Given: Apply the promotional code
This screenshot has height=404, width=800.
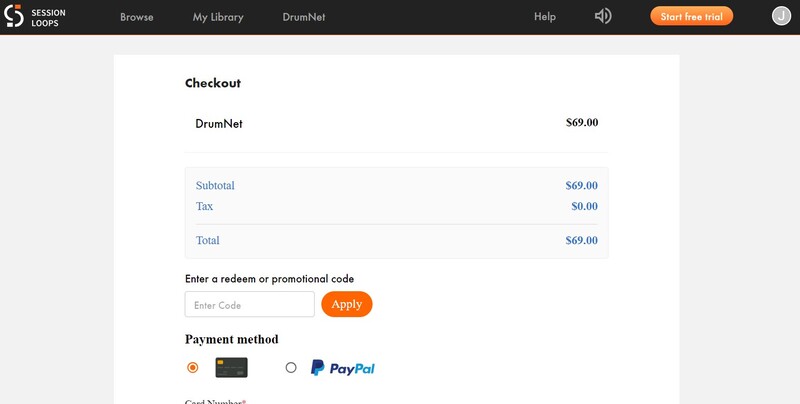Looking at the screenshot, I should pyautogui.click(x=347, y=304).
